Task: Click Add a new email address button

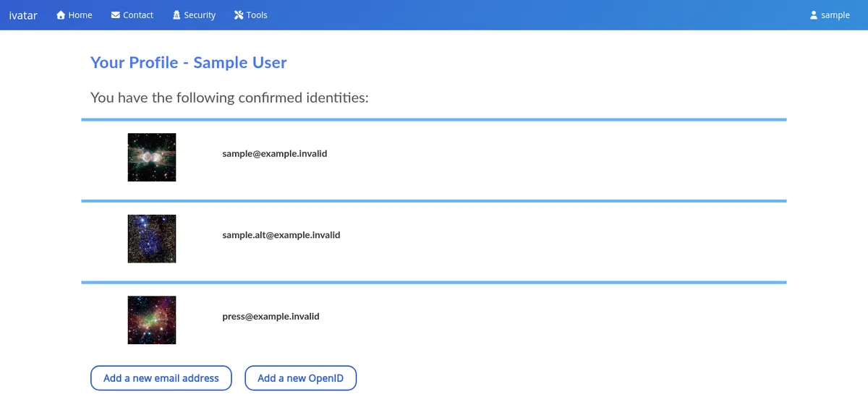Action: (161, 378)
